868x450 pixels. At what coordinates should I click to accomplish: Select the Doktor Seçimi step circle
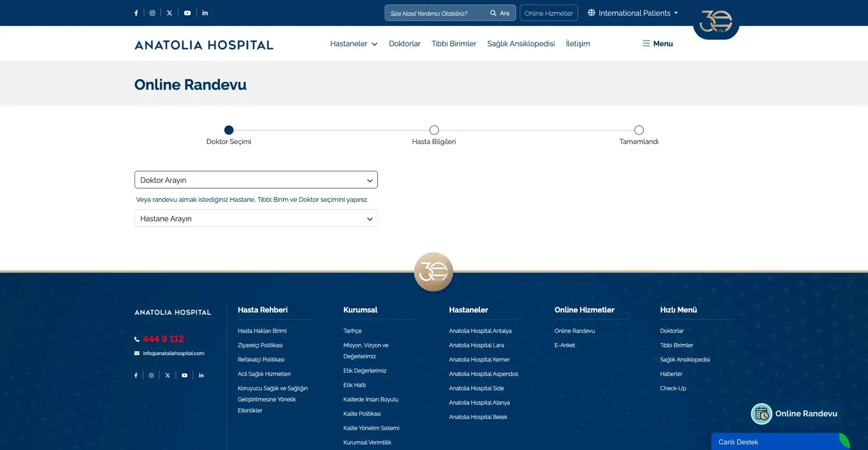229,130
